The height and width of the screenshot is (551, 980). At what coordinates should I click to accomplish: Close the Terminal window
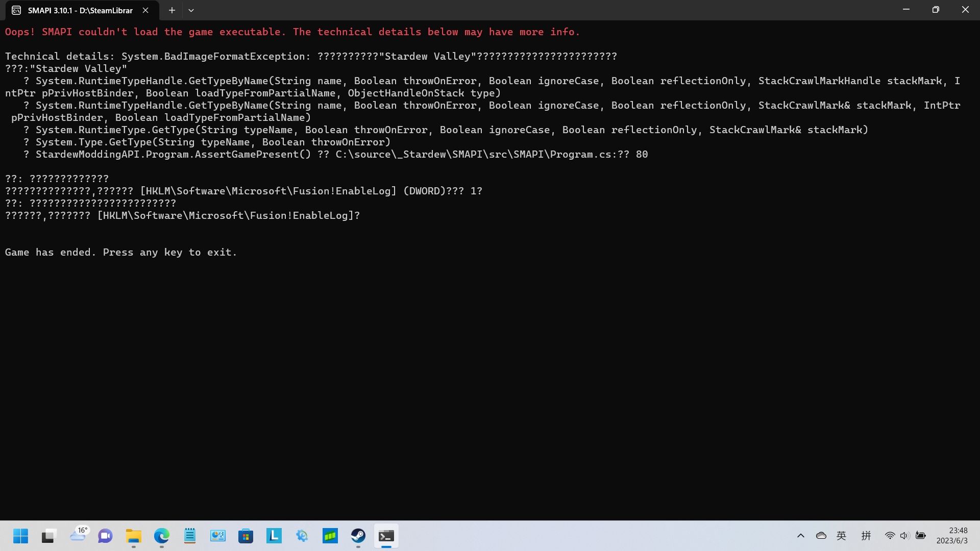pyautogui.click(x=965, y=10)
